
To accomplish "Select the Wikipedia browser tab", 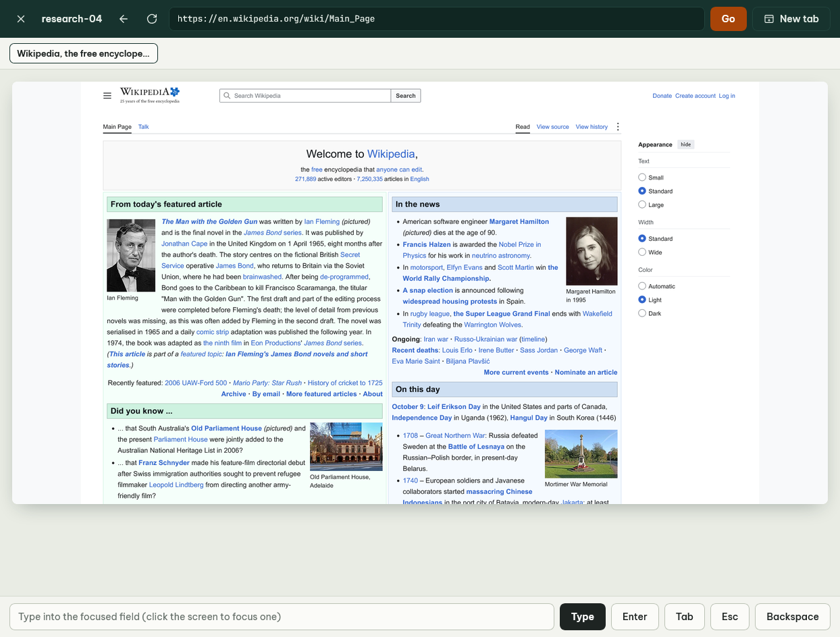I will (x=84, y=53).
